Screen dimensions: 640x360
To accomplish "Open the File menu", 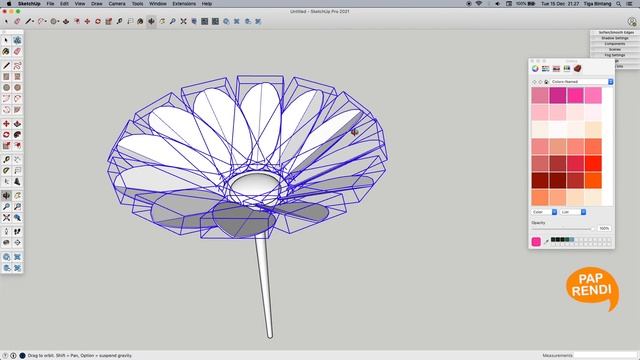I will point(50,4).
